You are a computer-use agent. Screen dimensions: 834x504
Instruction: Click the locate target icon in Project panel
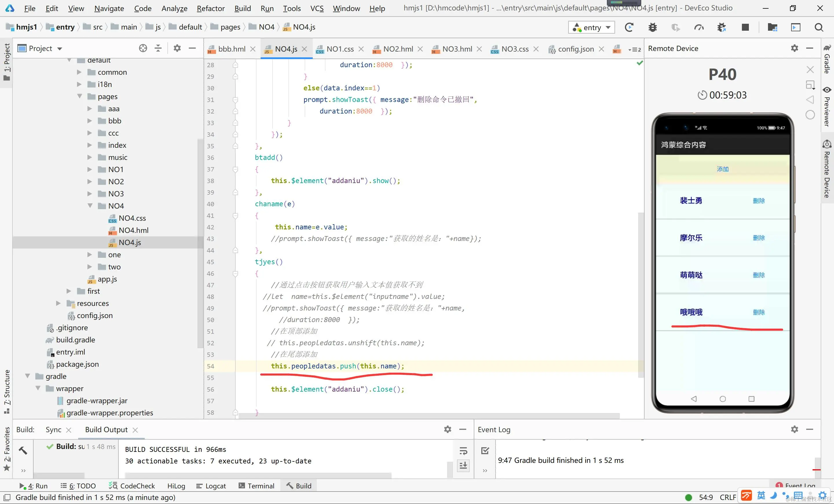point(143,48)
